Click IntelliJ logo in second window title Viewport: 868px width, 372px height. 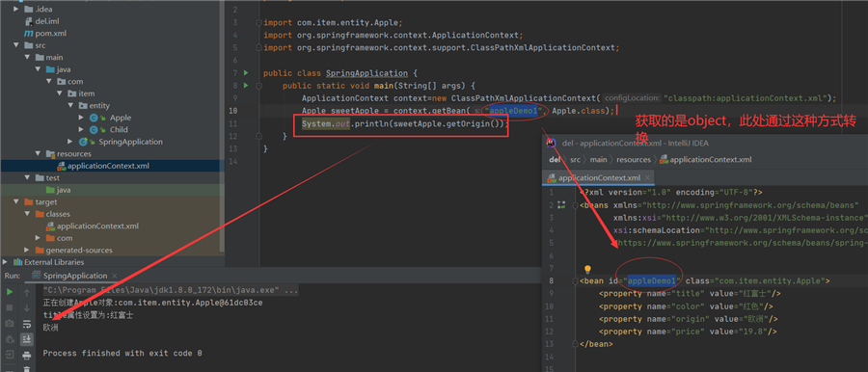(x=551, y=143)
